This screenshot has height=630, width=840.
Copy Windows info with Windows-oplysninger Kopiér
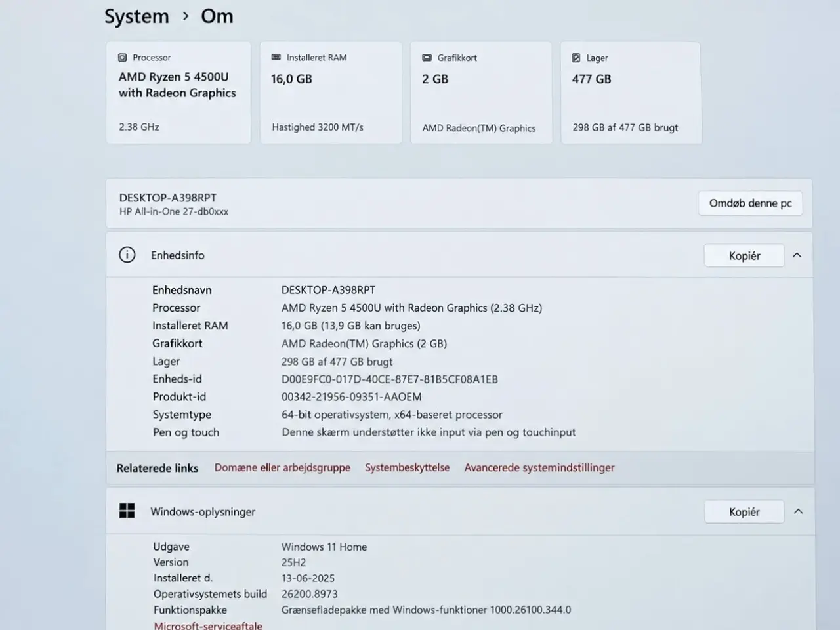[x=744, y=512]
